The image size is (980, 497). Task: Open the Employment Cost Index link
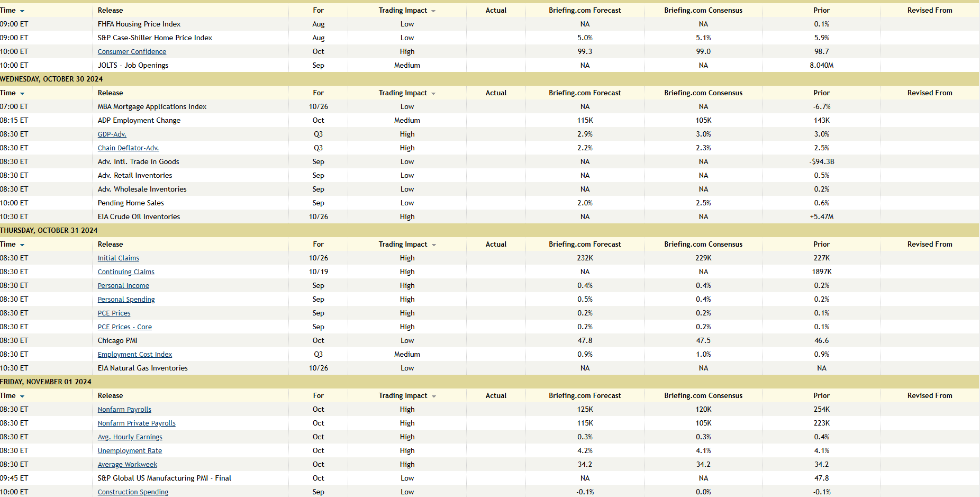134,354
